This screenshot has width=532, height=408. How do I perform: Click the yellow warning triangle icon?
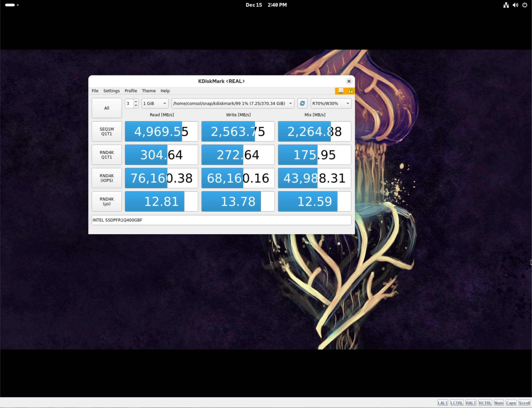(351, 91)
